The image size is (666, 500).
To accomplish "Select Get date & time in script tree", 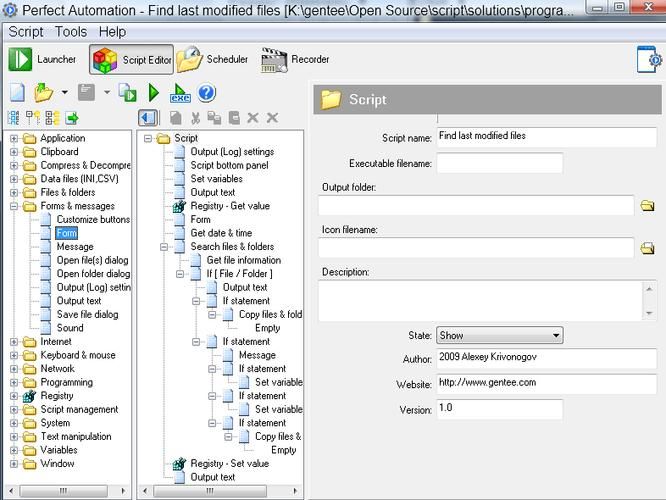I will [223, 233].
